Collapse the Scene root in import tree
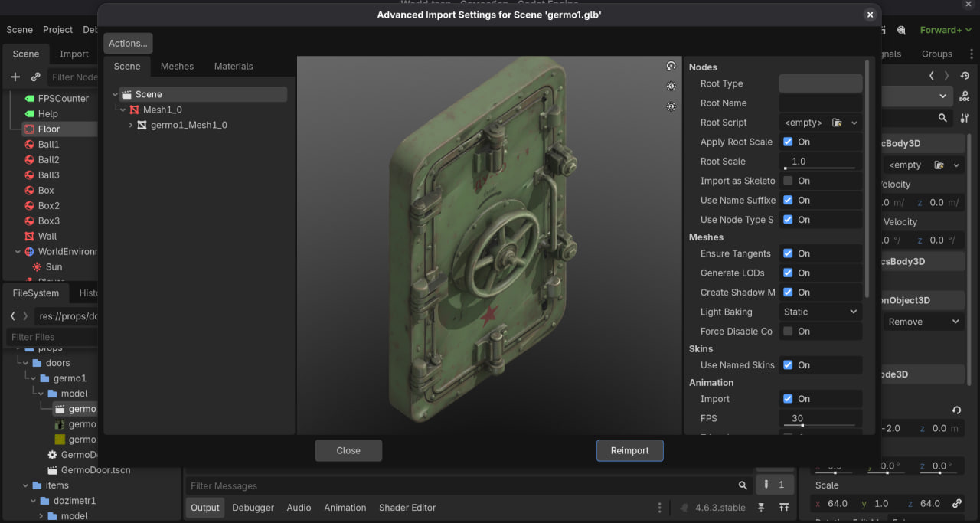Viewport: 980px width, 523px height. tap(115, 94)
